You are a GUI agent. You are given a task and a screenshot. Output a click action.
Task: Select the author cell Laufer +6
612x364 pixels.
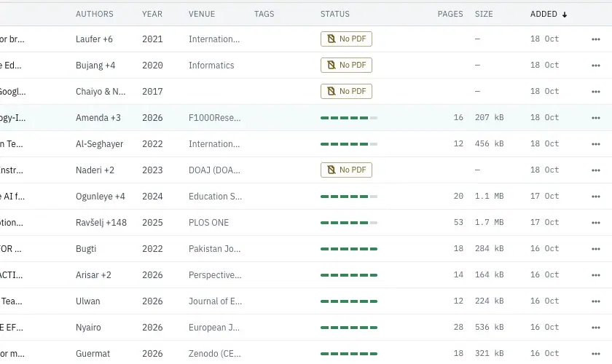(94, 39)
